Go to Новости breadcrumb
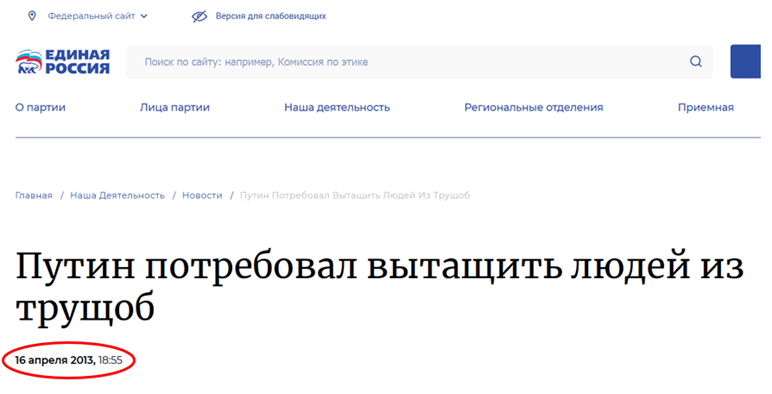This screenshot has width=772, height=394. (x=202, y=196)
